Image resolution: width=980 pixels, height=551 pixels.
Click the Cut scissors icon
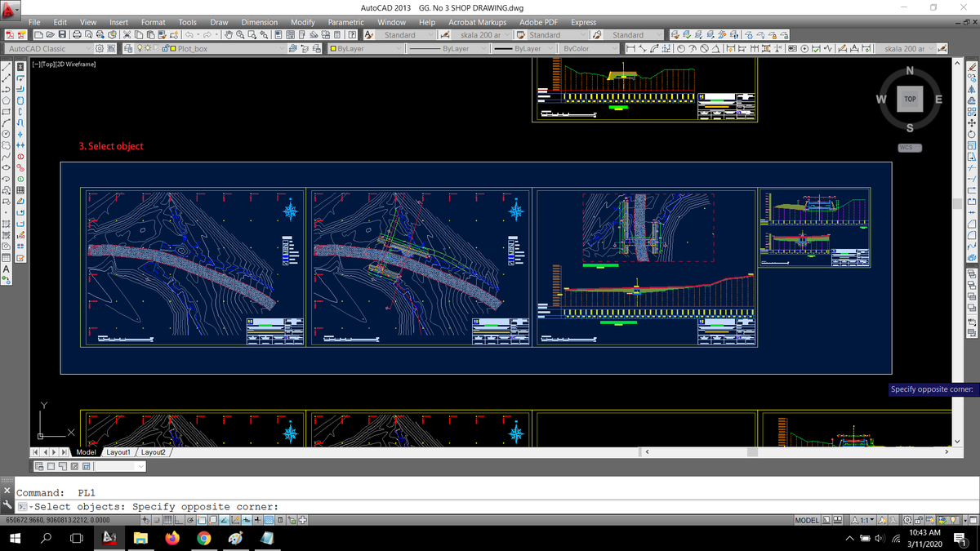pos(128,35)
